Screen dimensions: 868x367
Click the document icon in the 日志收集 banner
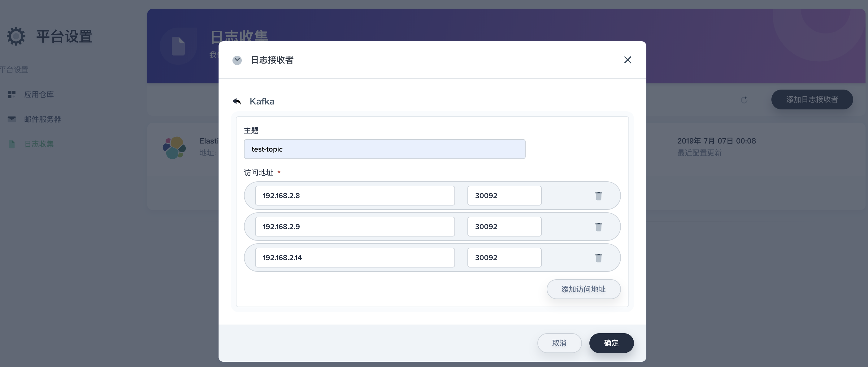178,46
